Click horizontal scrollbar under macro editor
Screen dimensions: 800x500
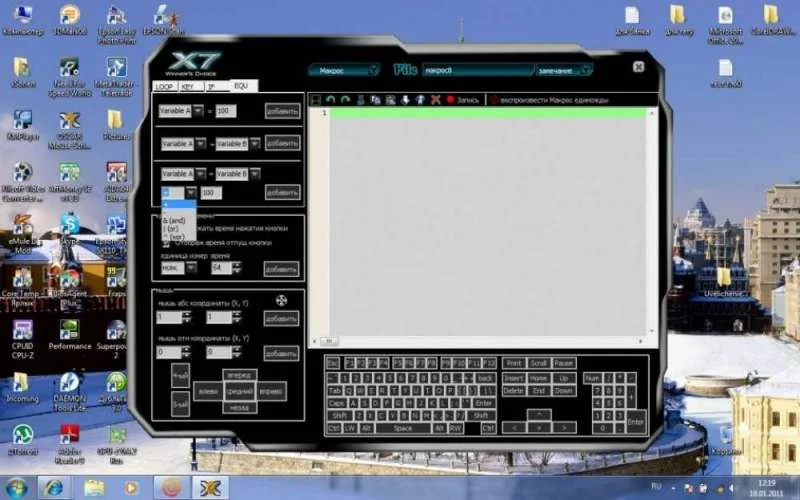point(477,341)
